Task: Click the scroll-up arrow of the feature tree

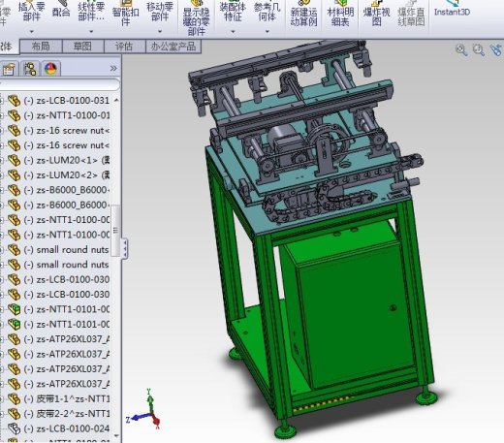Action: 116,100
